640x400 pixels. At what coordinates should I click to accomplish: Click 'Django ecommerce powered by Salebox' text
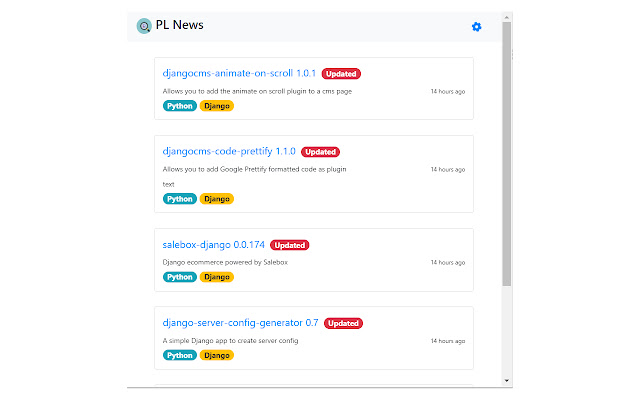225,262
